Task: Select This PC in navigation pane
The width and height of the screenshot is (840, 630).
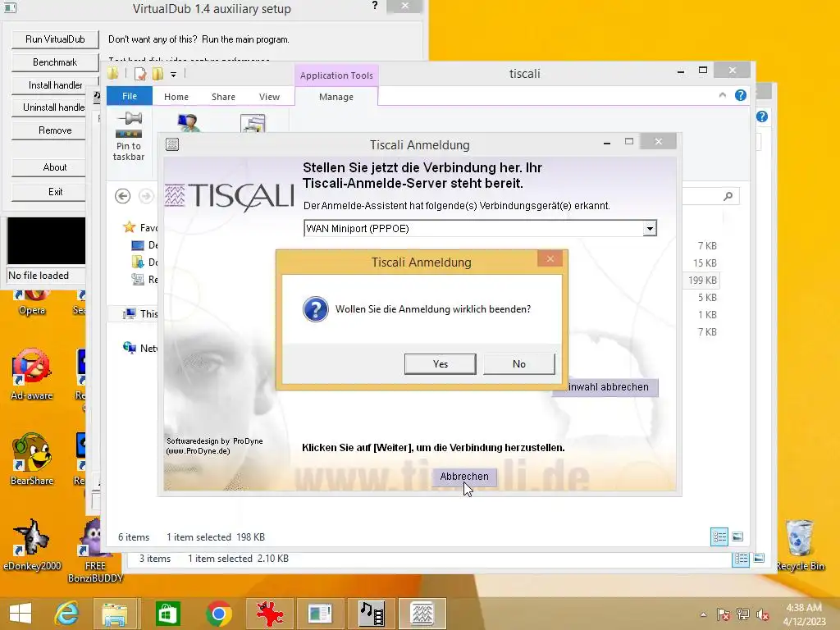Action: point(140,314)
